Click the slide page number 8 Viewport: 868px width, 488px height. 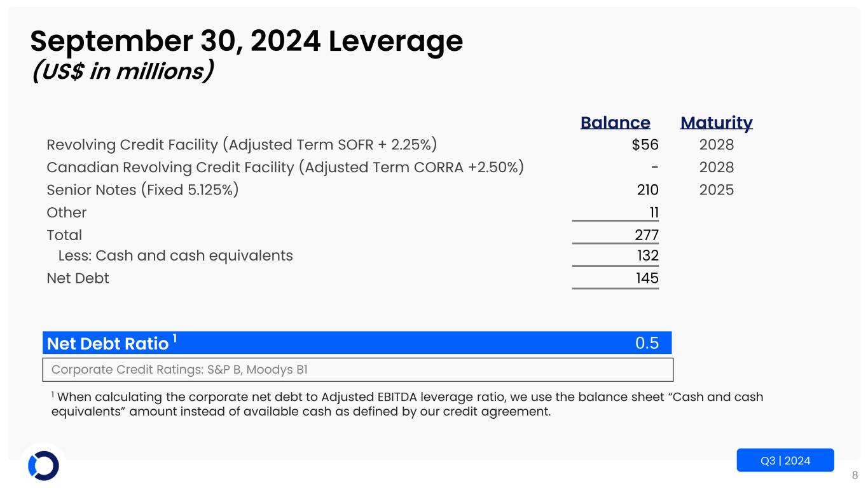pos(855,475)
